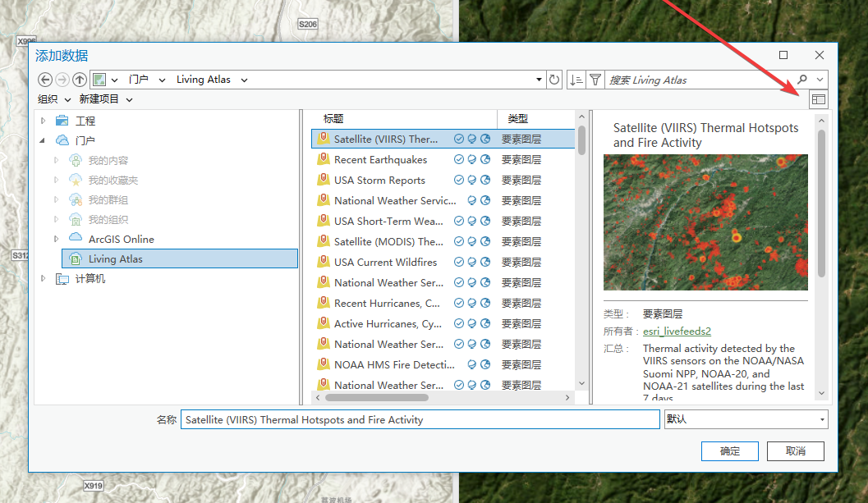Toggle the details pane view button

(x=818, y=99)
